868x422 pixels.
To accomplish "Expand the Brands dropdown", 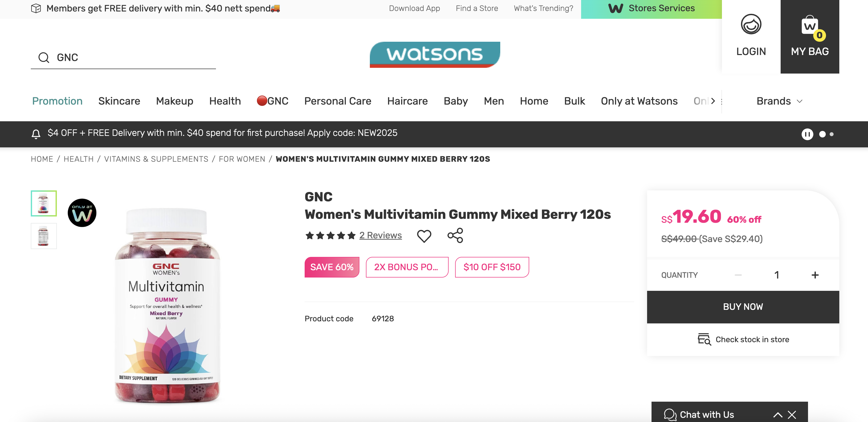I will point(779,101).
